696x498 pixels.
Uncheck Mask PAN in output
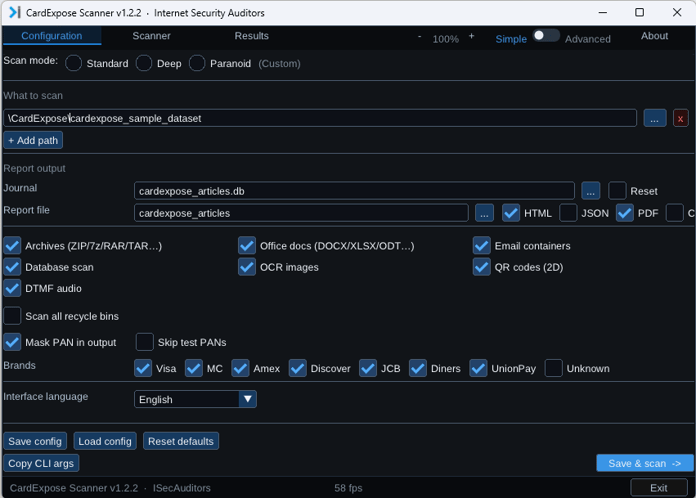[x=12, y=342]
